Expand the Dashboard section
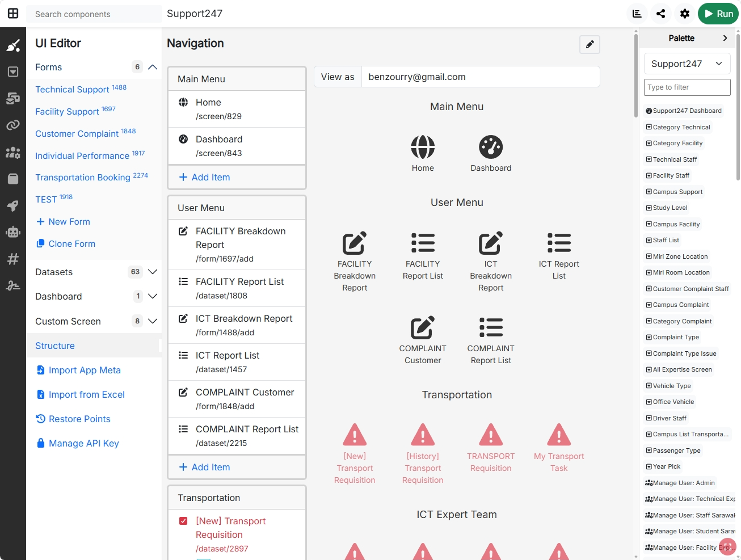The image size is (741, 560). [152, 296]
